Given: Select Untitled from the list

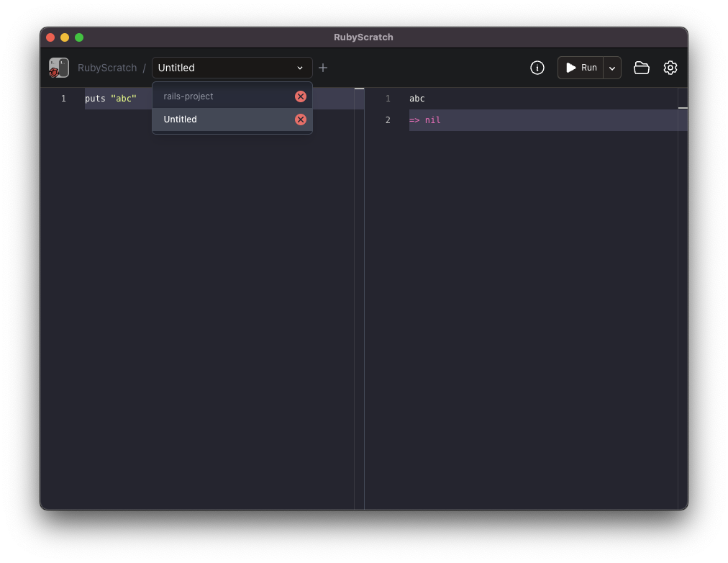Looking at the screenshot, I should [232, 120].
